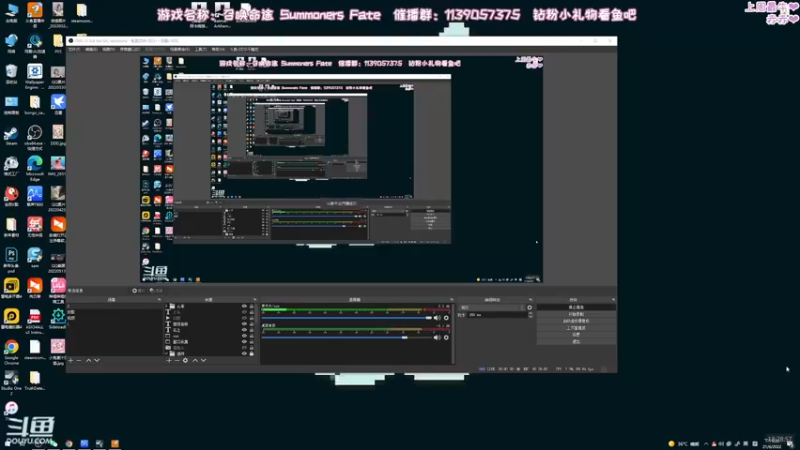This screenshot has width=800, height=450.
Task: Mute the first audio mixer channel
Action: 437,318
